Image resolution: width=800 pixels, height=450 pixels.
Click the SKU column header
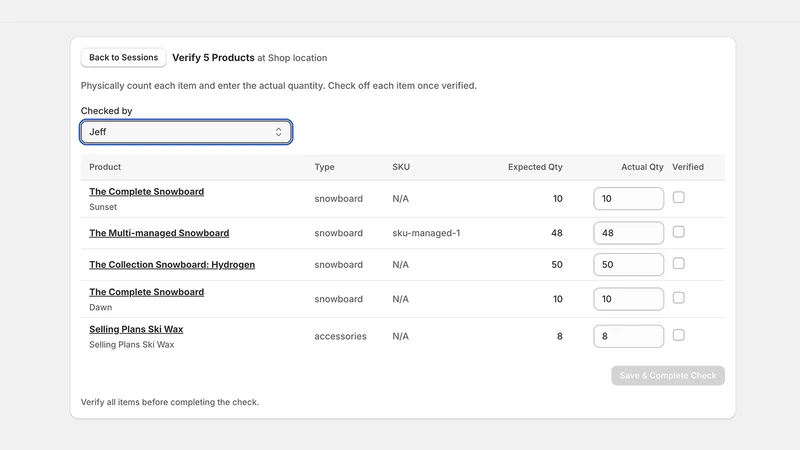pos(401,167)
